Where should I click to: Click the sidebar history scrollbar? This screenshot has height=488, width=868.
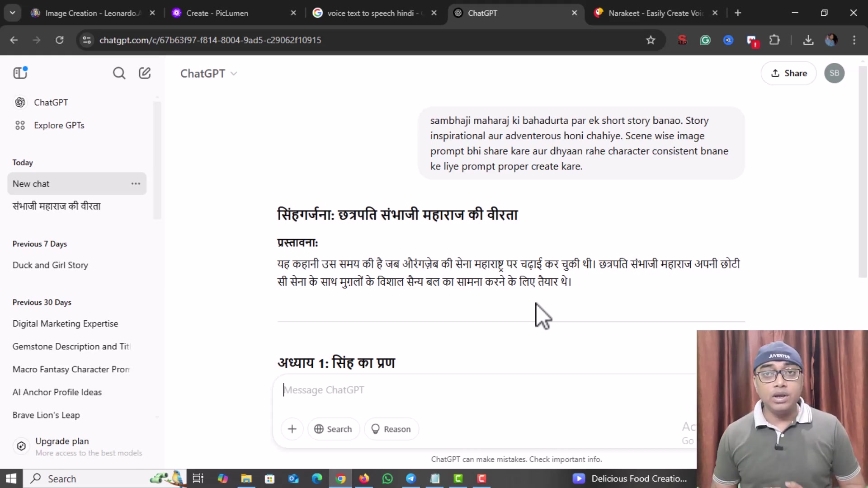pos(157,160)
